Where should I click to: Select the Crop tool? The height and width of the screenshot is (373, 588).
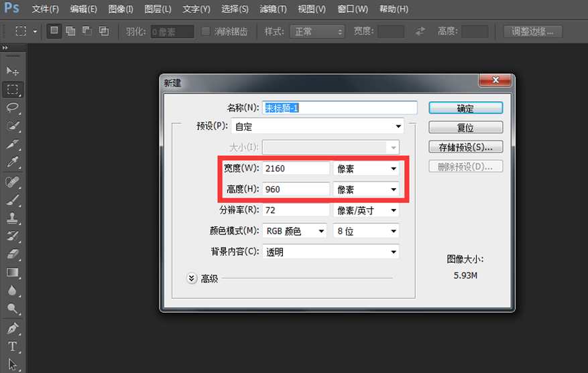click(12, 144)
